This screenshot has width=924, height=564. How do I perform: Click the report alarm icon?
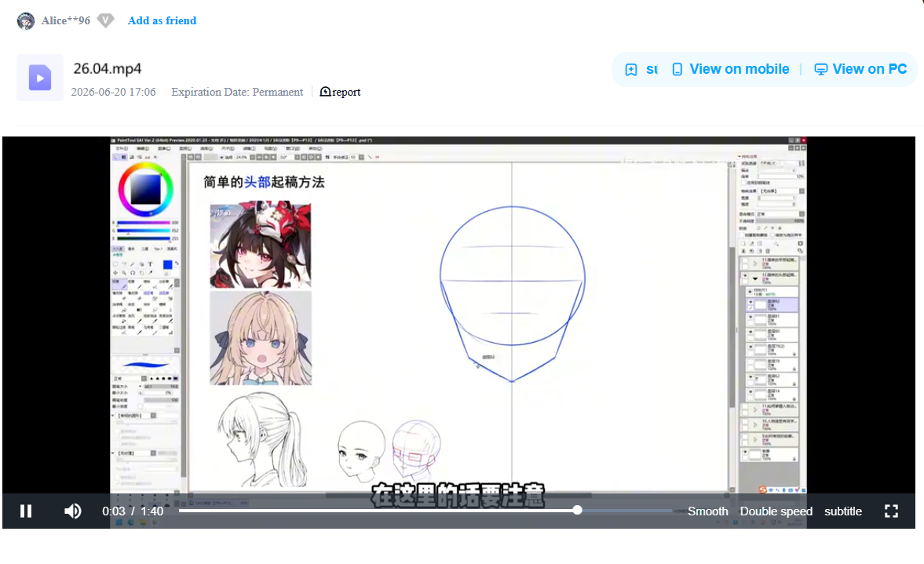click(325, 92)
